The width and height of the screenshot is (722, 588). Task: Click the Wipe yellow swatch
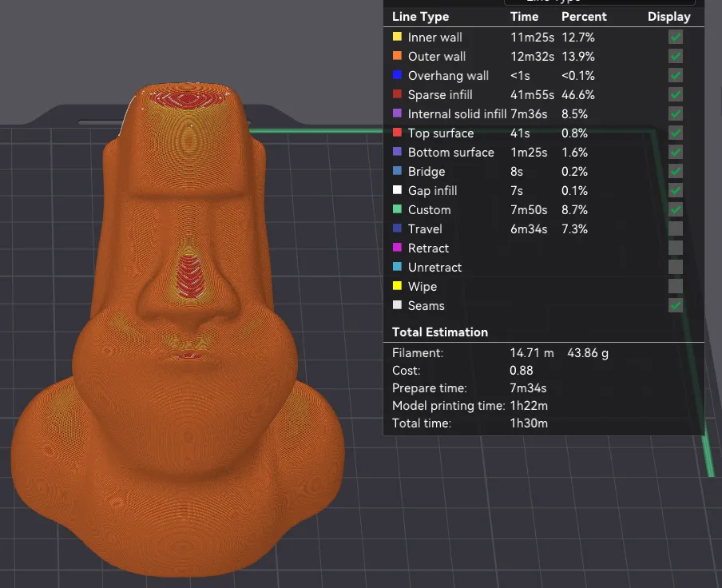(x=397, y=286)
